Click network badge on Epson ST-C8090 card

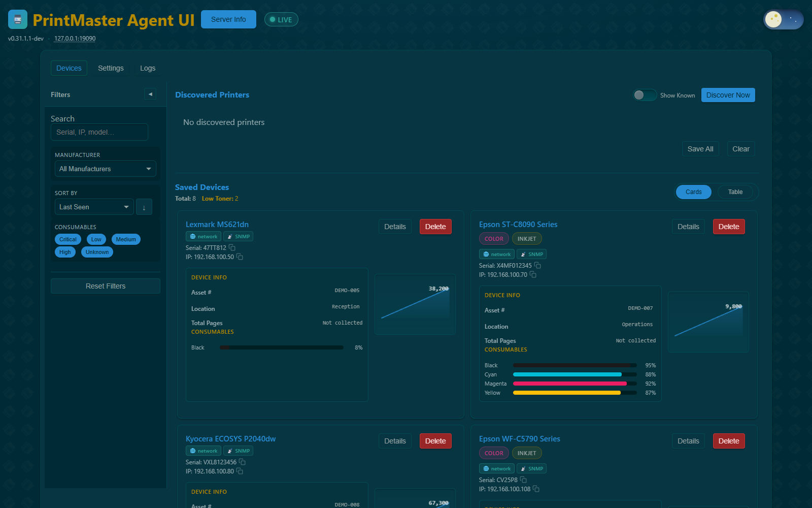point(497,254)
